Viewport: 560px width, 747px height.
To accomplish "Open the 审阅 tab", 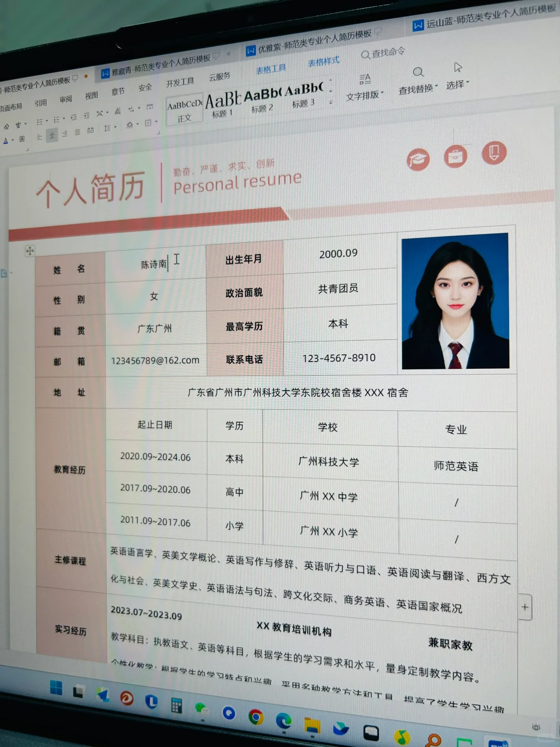I will pos(66,99).
